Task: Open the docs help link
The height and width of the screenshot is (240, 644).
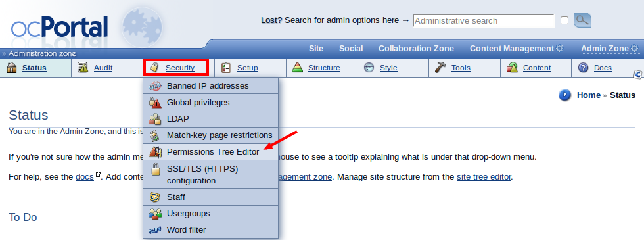Action: (84, 177)
